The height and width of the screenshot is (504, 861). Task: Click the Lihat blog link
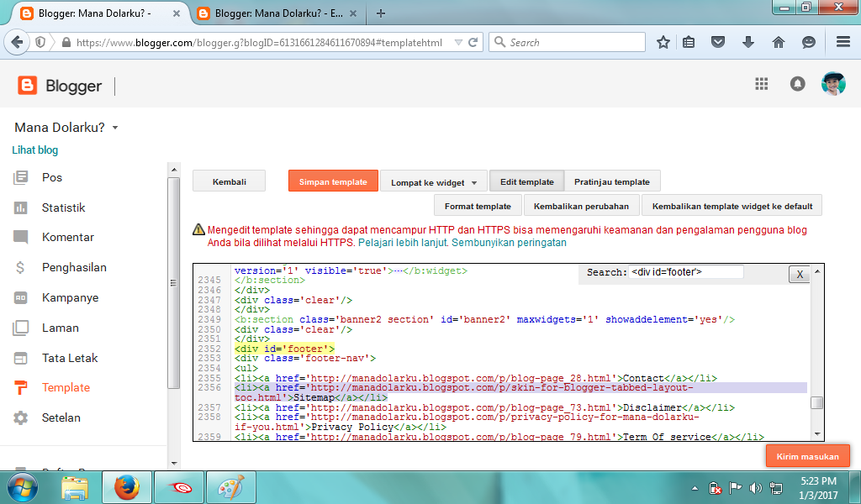click(35, 150)
